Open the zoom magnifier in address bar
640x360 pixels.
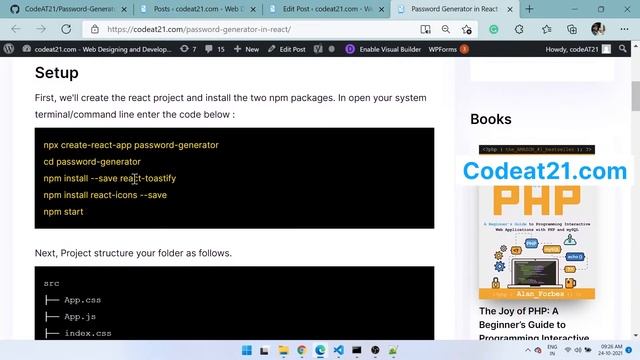click(446, 29)
